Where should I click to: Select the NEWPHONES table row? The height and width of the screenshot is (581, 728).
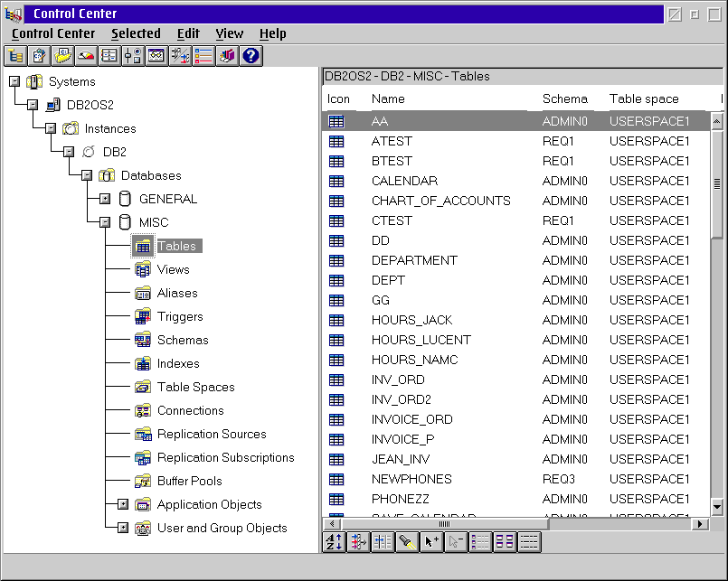click(516, 479)
